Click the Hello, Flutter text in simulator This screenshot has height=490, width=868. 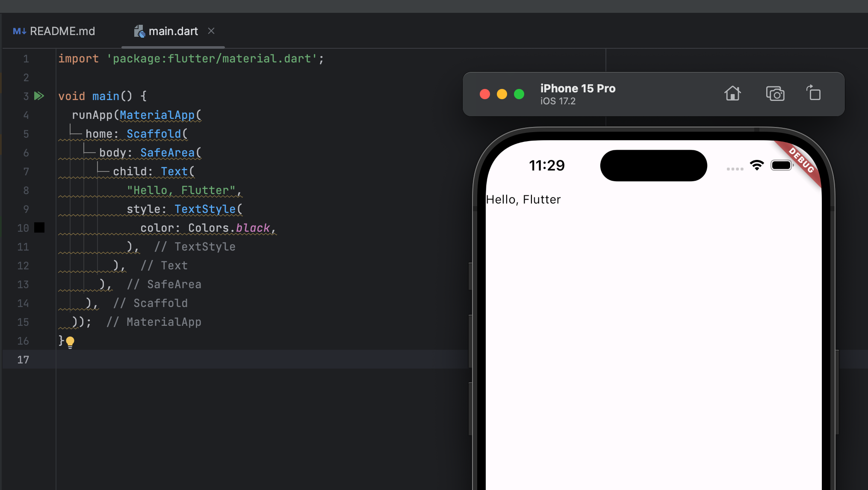coord(523,200)
